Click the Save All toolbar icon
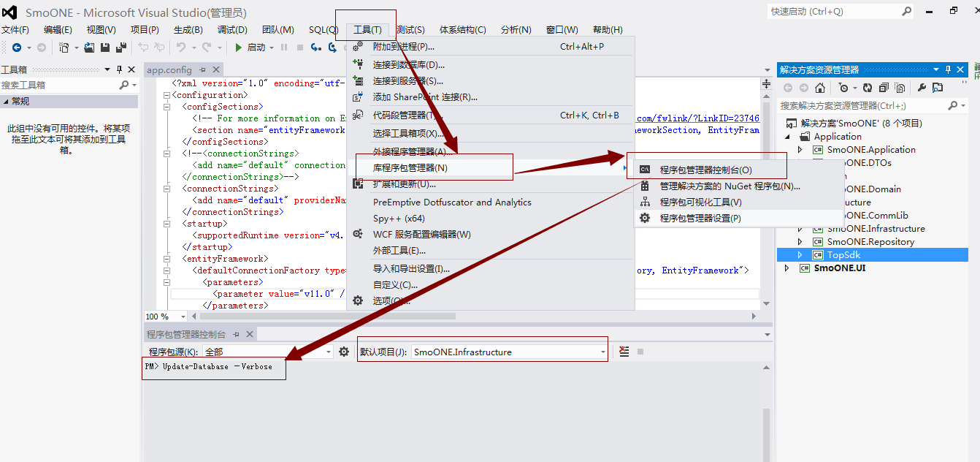980x462 pixels. pos(121,48)
